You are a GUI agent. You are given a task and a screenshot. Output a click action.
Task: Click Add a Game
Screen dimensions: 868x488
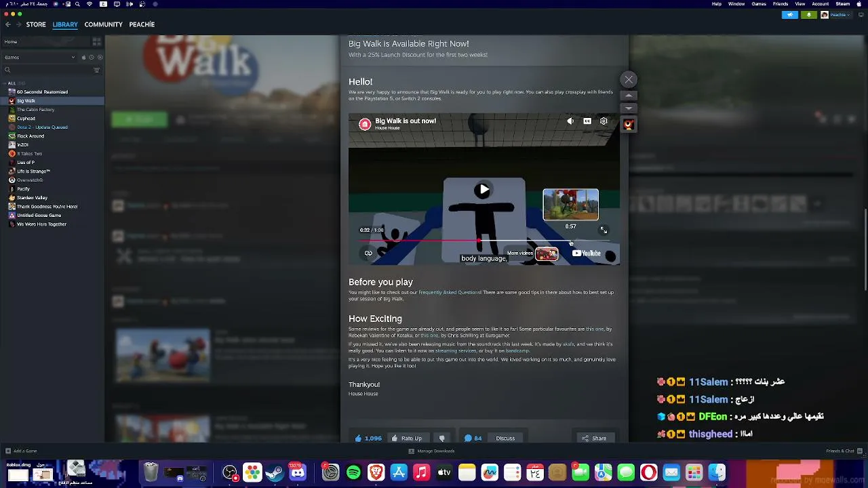click(x=21, y=451)
